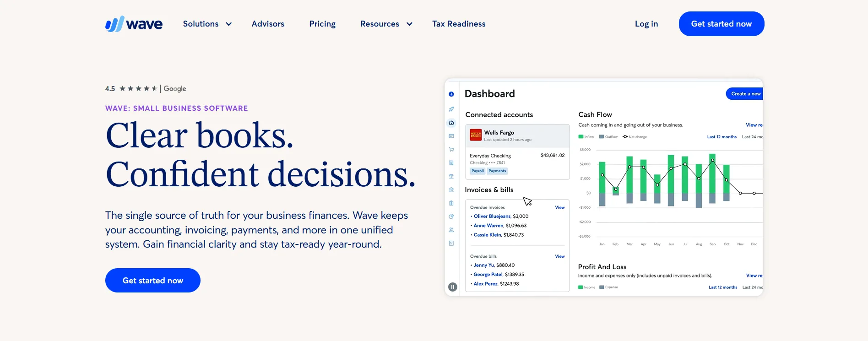Viewport: 868px width, 341px height.
Task: Click the Wells Fargo account name
Action: [x=499, y=133]
